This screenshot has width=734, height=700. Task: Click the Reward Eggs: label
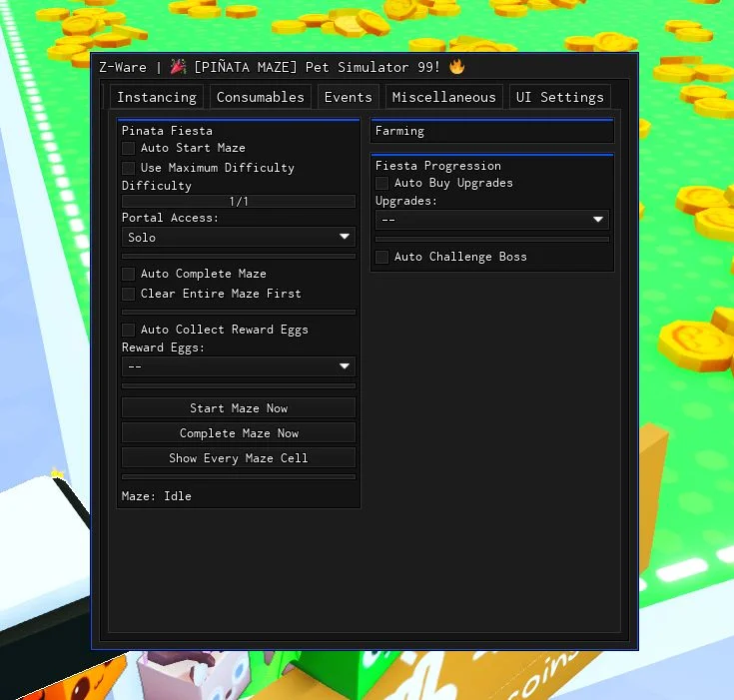click(163, 348)
